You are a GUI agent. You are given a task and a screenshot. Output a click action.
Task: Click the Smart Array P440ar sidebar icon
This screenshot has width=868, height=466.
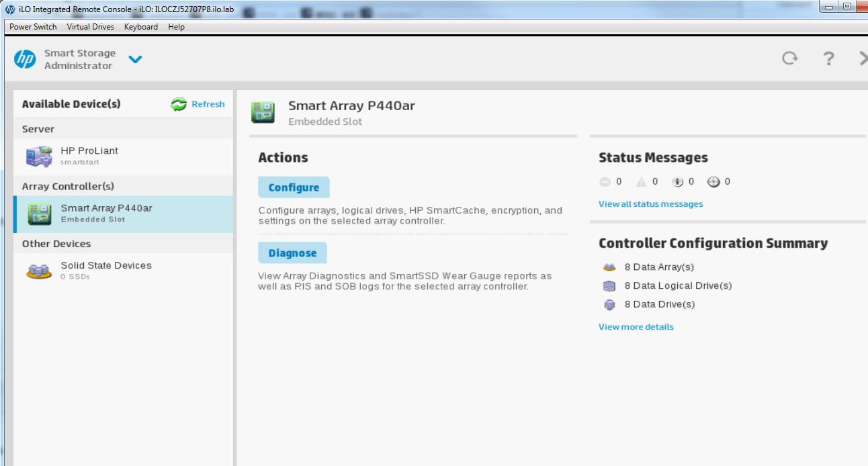point(39,214)
